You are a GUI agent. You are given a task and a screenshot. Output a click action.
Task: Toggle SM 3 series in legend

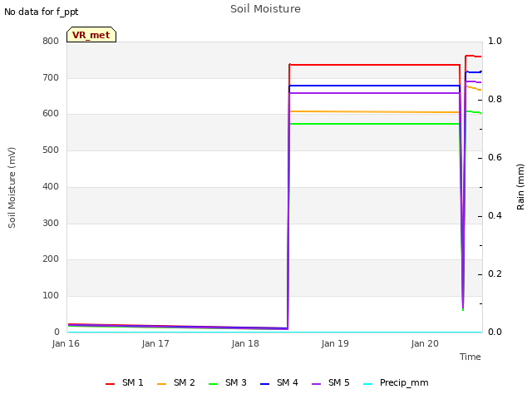(227, 382)
